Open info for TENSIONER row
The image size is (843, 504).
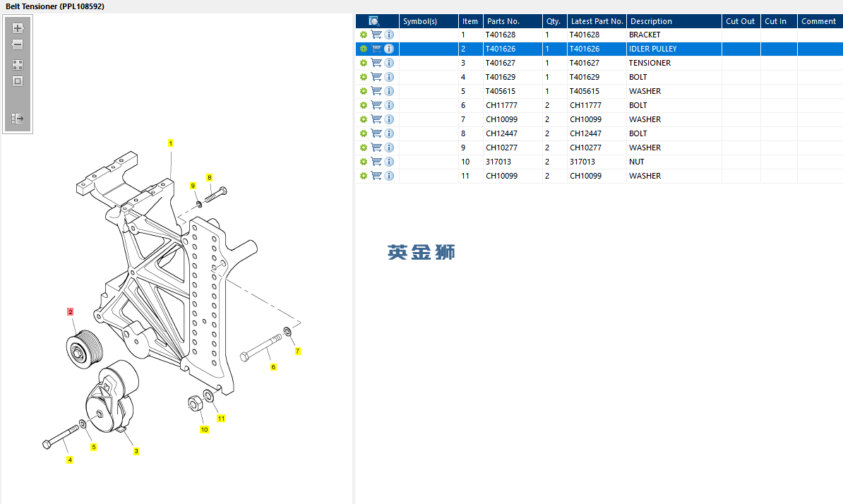(x=389, y=63)
